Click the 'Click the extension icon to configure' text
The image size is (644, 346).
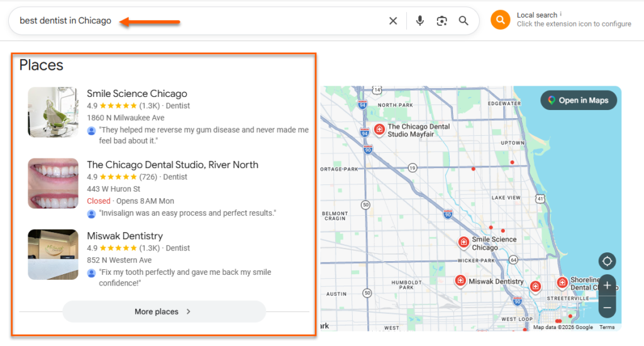pyautogui.click(x=574, y=25)
